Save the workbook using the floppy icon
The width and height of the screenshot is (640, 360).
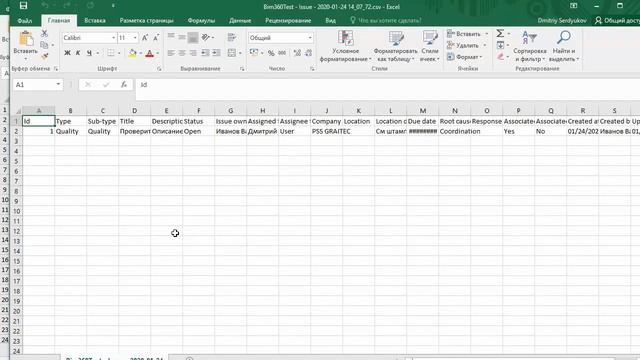click(23, 6)
